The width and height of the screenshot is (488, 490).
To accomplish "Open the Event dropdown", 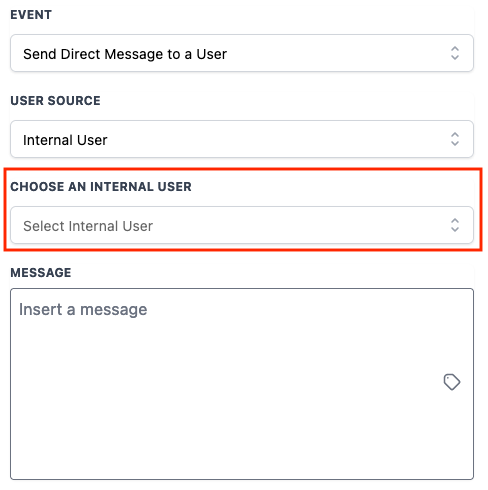I will coord(242,53).
